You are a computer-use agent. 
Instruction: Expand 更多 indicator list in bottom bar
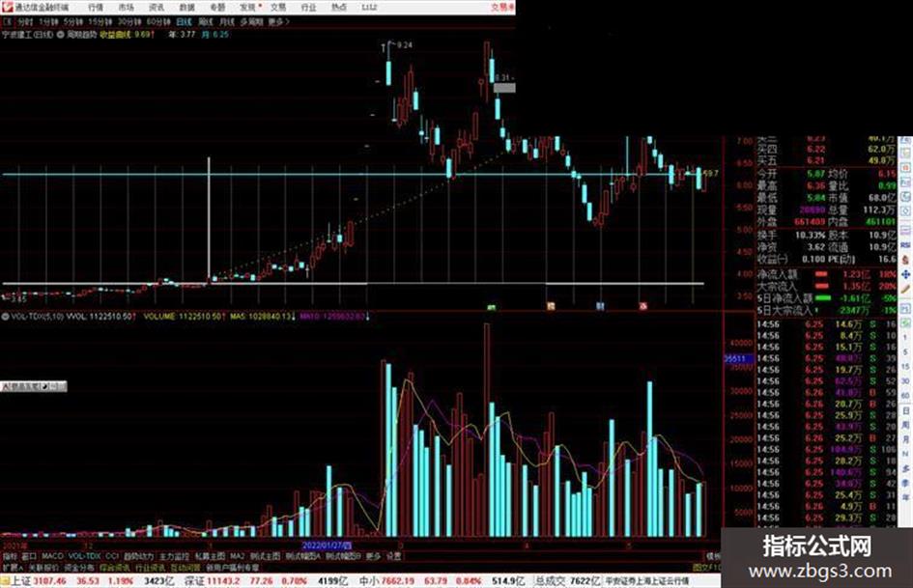tap(373, 556)
